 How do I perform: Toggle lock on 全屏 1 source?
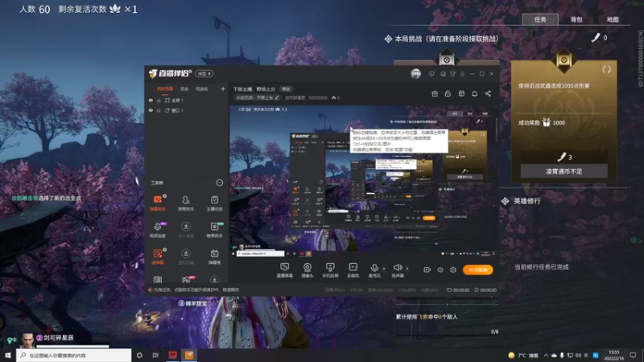159,100
